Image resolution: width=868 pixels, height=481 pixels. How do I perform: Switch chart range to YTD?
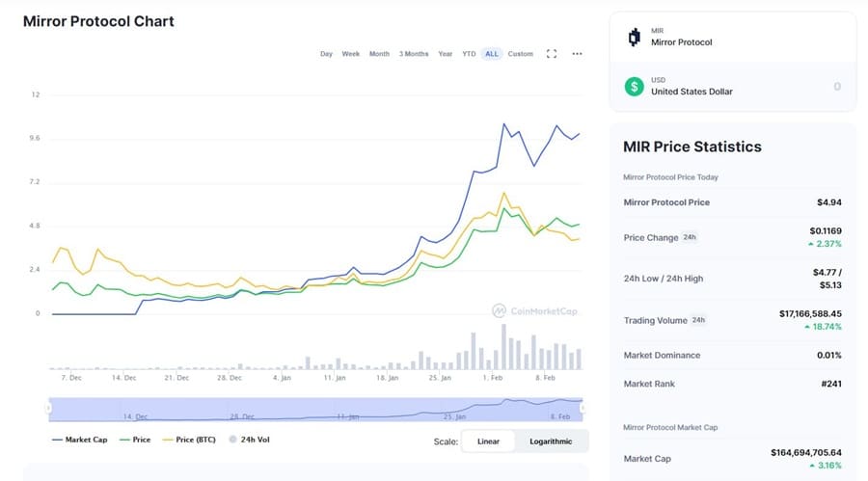(469, 54)
